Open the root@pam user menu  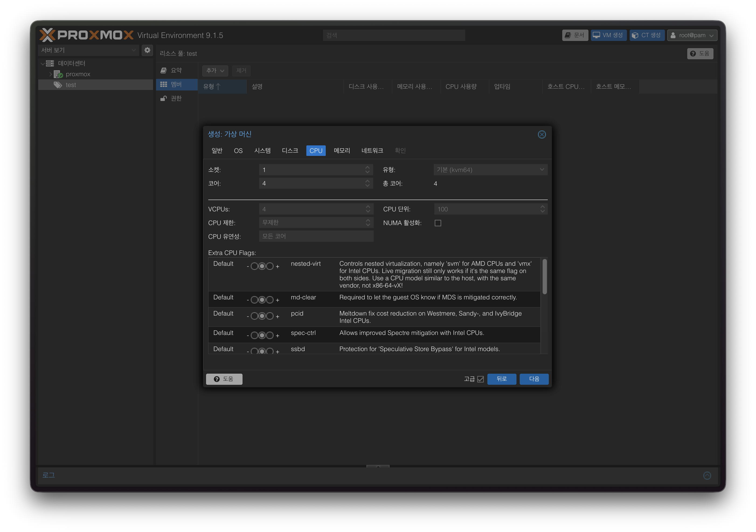tap(692, 35)
